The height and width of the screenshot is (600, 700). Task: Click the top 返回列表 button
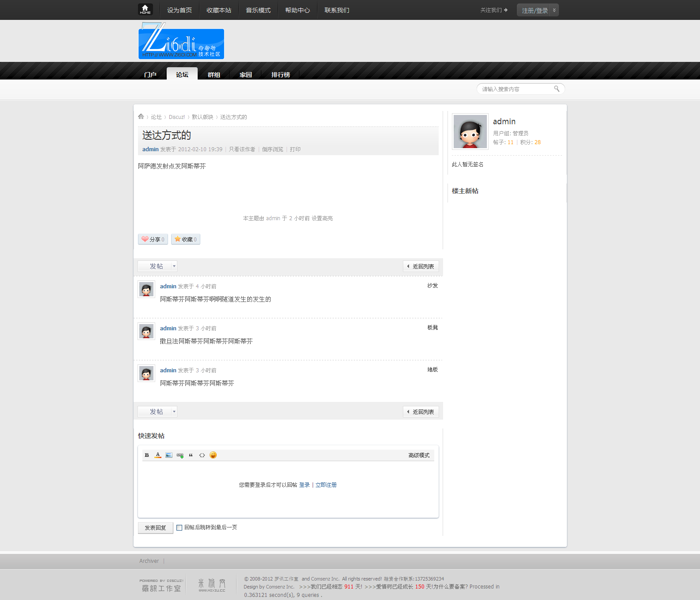pyautogui.click(x=421, y=266)
